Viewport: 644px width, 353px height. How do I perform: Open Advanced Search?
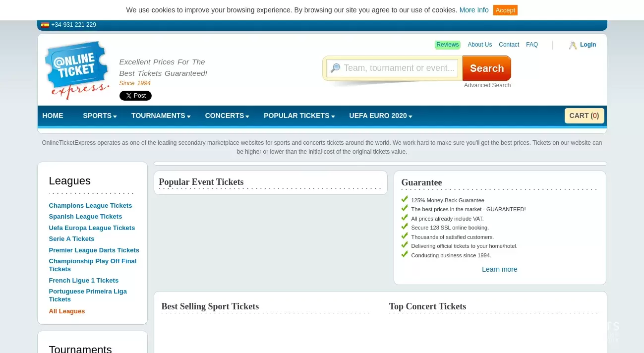tap(487, 85)
